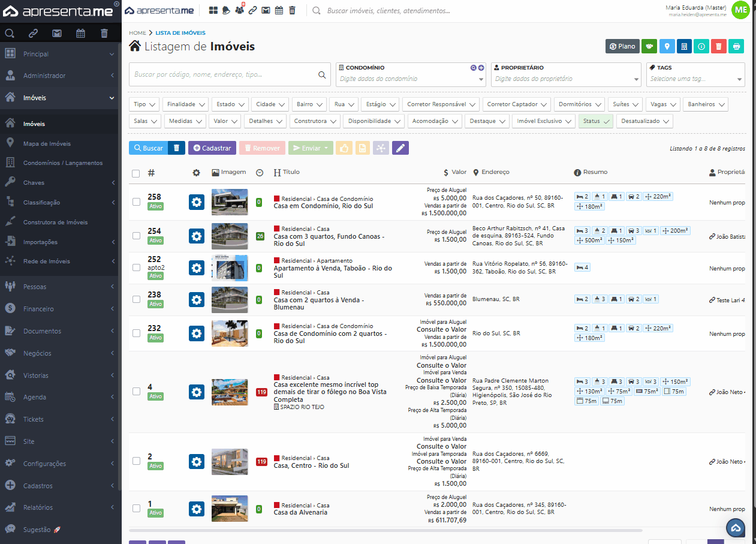Click the purple Cadastrar button
This screenshot has height=544, width=756.
pyautogui.click(x=212, y=148)
